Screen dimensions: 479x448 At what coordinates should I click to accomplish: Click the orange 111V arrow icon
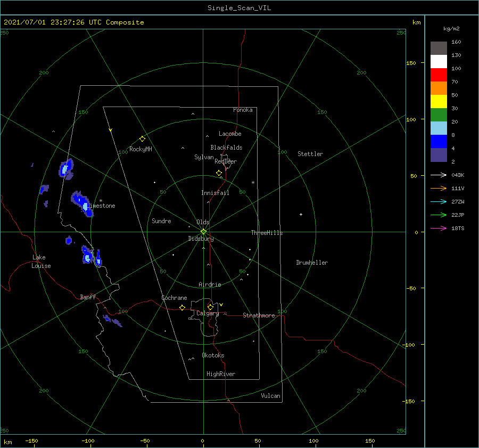pos(439,189)
